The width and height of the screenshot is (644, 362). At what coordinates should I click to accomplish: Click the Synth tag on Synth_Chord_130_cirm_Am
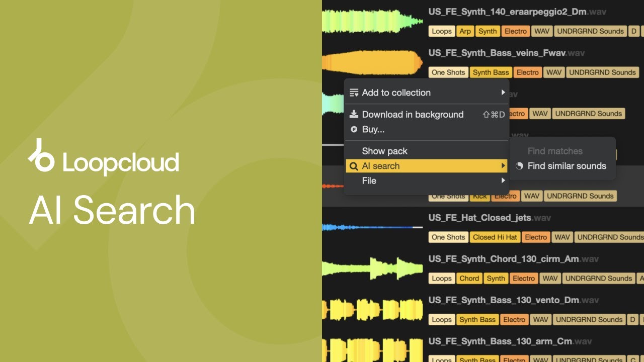click(496, 279)
